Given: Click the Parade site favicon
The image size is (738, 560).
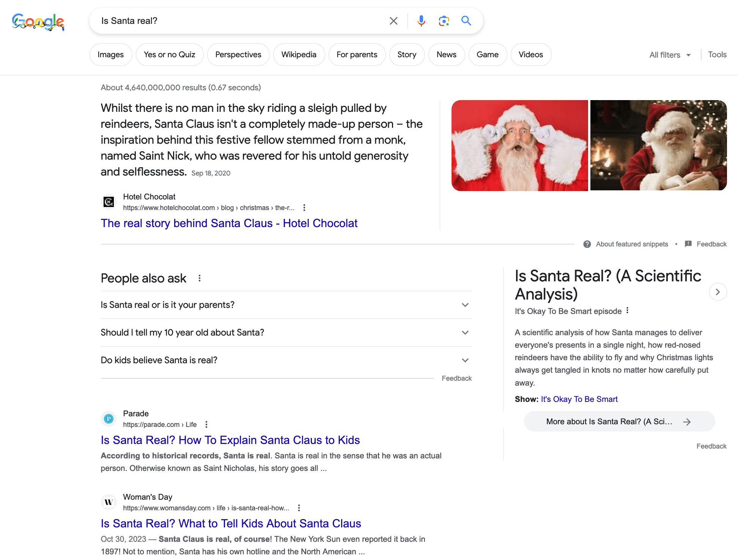Looking at the screenshot, I should tap(109, 419).
